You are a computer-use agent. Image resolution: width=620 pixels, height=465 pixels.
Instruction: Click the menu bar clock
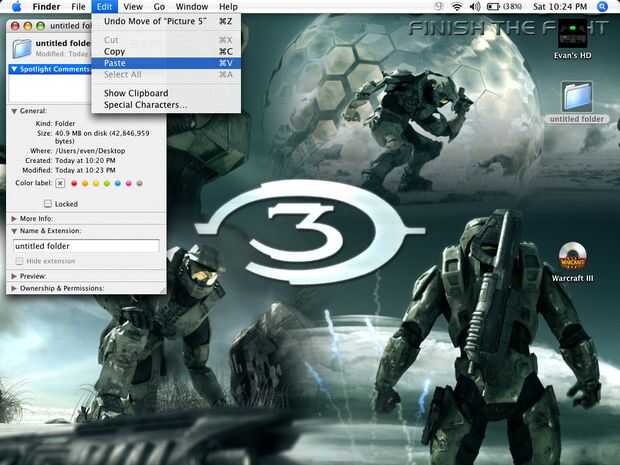(x=560, y=6)
